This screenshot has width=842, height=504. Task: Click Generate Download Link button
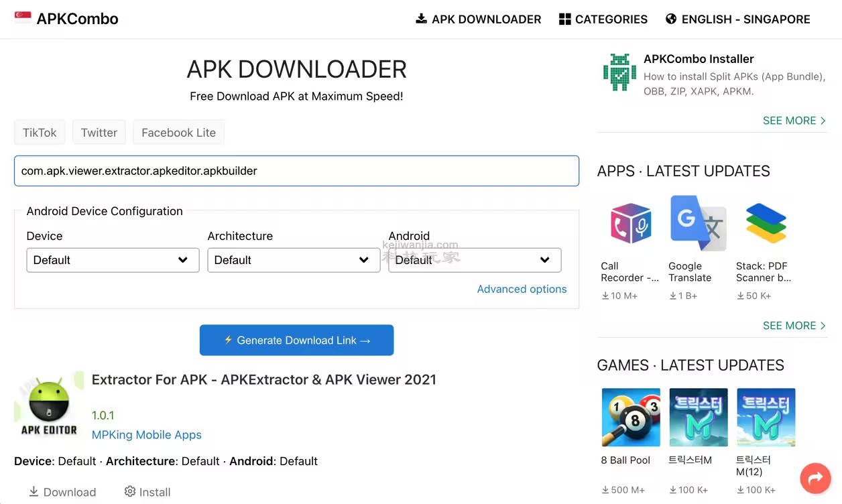pos(296,340)
